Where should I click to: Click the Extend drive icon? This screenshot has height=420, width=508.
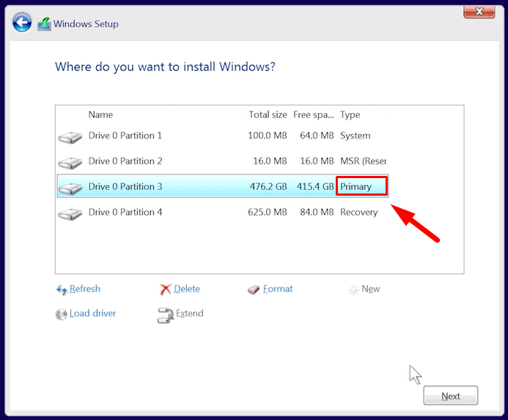click(166, 315)
